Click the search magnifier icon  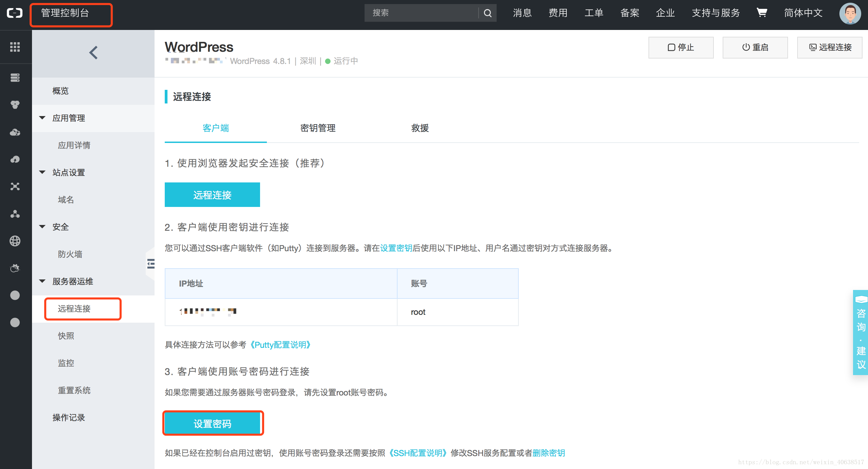click(488, 13)
